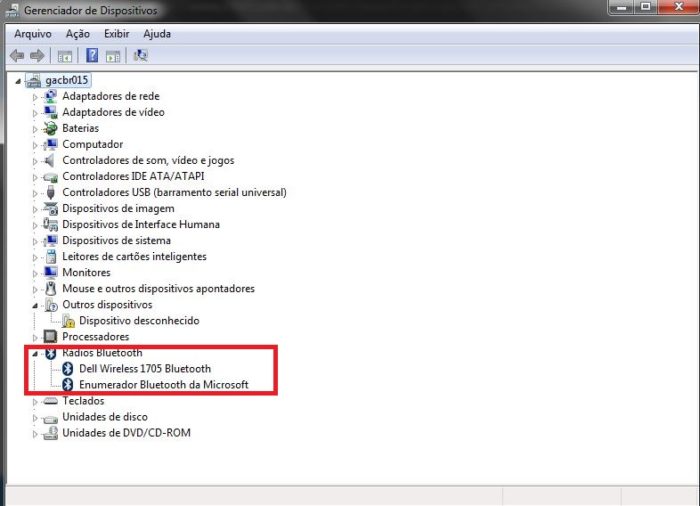Click the blue Help question-mark toolbar icon

point(92,55)
